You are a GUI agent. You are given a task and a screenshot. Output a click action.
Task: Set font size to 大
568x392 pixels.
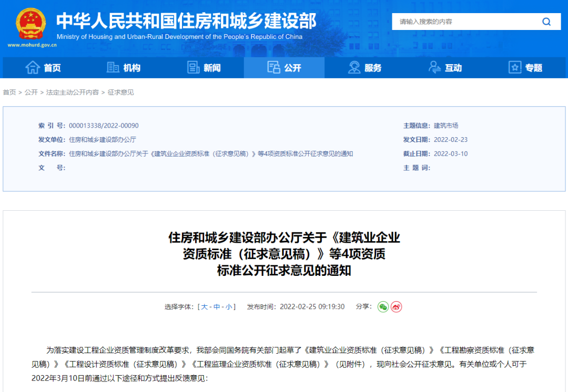(x=204, y=307)
